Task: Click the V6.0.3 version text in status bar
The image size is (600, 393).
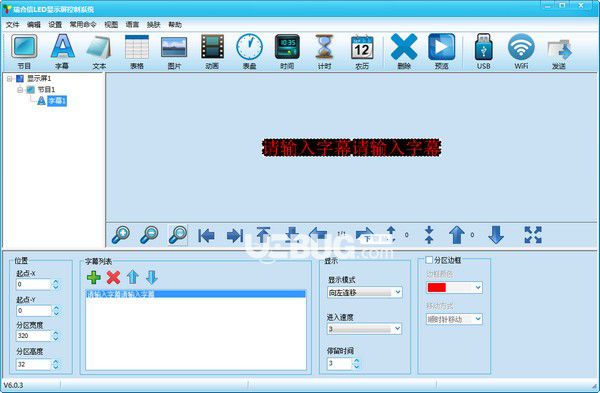Action: point(13,385)
